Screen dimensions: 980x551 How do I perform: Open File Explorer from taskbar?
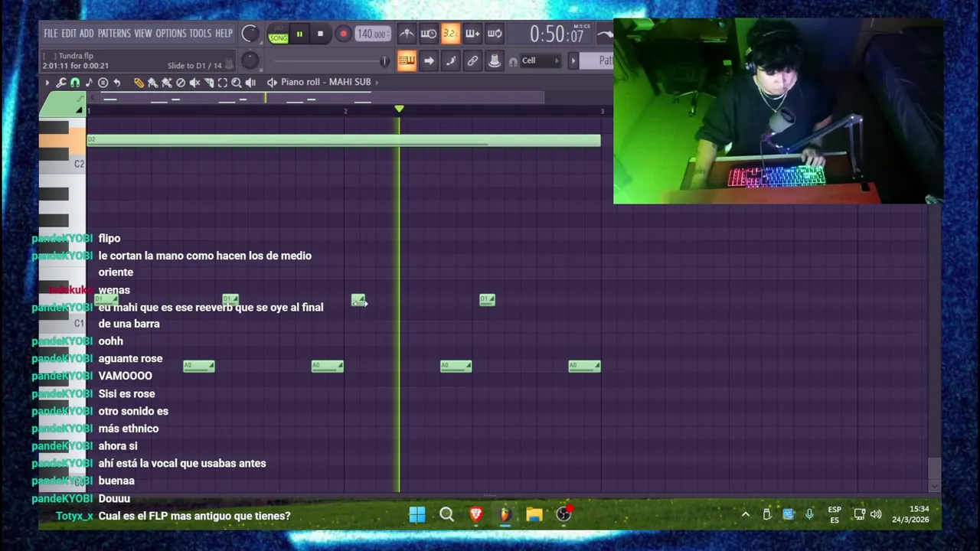[x=534, y=514]
